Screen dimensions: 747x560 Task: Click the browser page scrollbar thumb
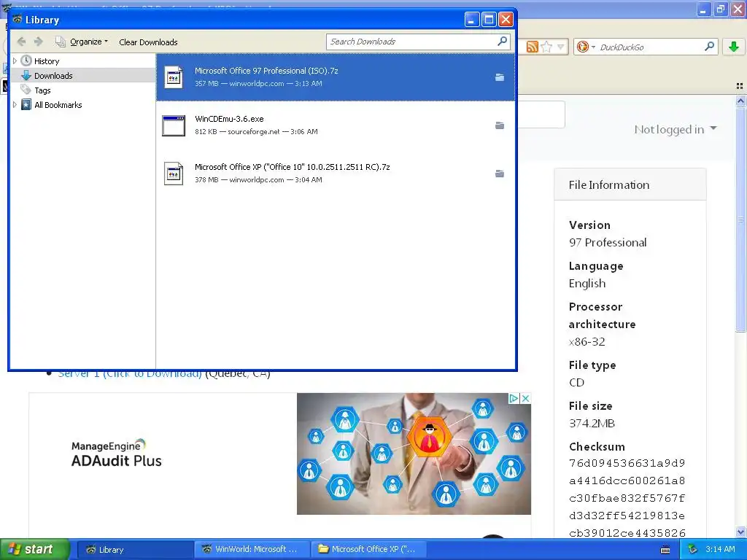click(740, 219)
